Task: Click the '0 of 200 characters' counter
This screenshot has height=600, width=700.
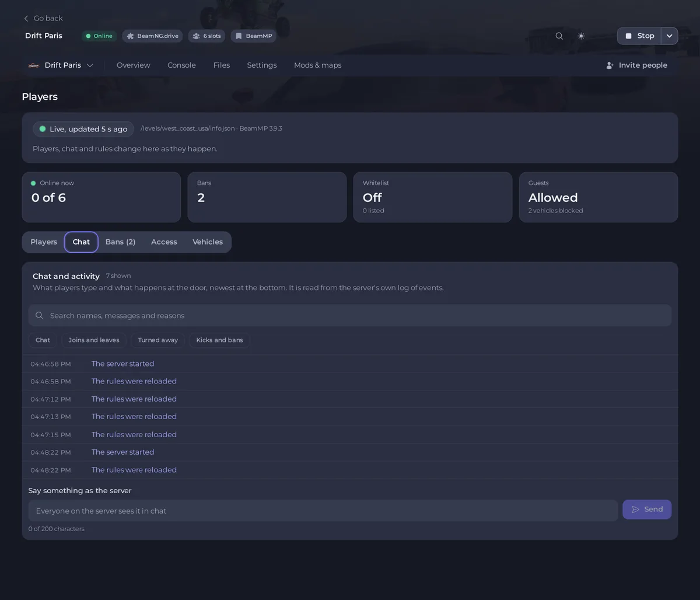Action: tap(57, 529)
